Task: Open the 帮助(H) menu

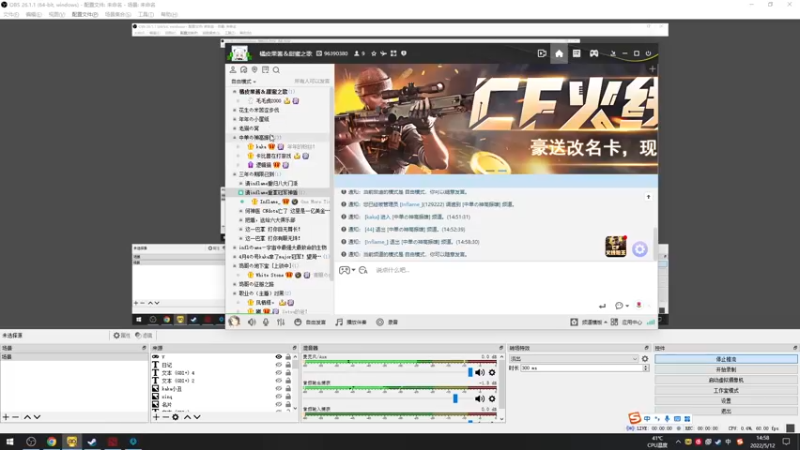Action: point(169,14)
